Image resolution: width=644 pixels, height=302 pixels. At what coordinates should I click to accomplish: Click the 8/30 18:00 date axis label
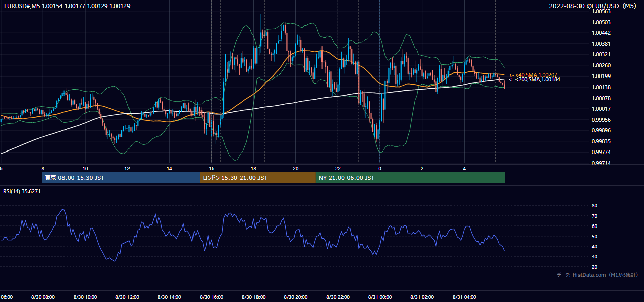pyautogui.click(x=254, y=297)
